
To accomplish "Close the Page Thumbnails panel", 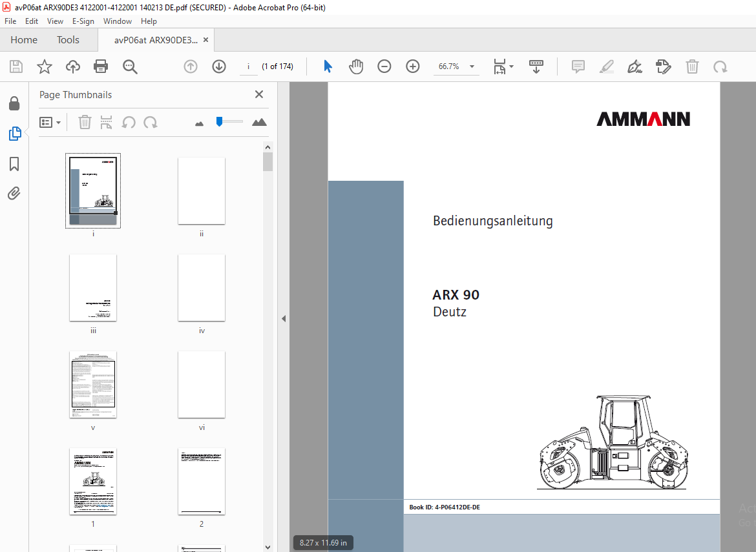I will (259, 94).
